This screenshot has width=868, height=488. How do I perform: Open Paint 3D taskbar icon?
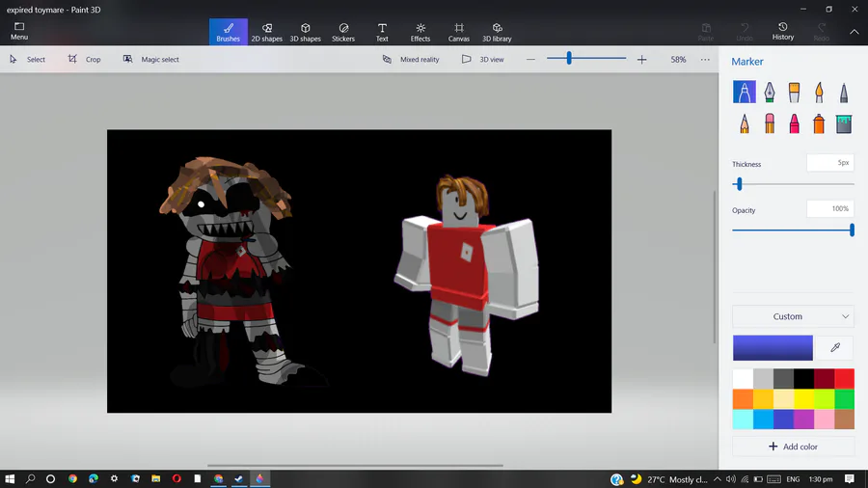(259, 478)
